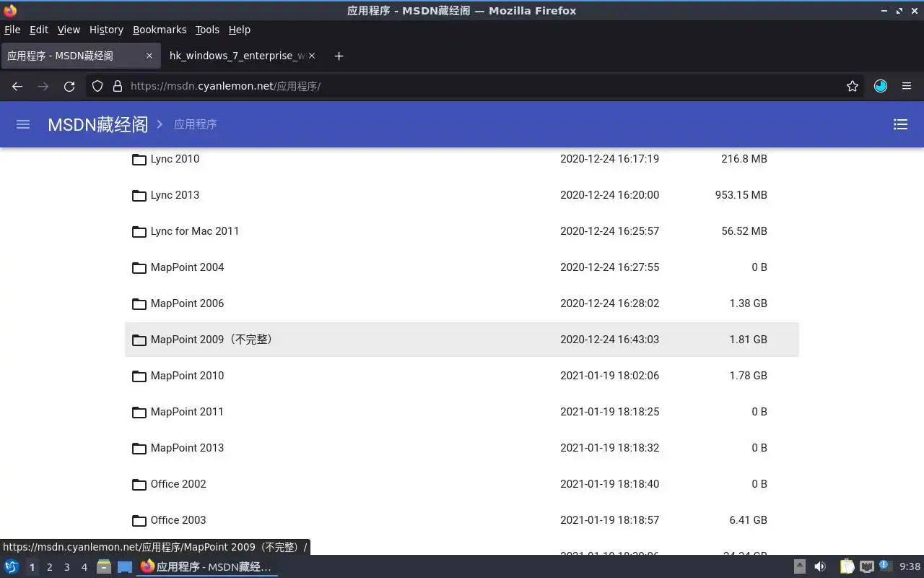Switch to the hk_windows_7_enterprise tab
The image size is (924, 578).
241,56
